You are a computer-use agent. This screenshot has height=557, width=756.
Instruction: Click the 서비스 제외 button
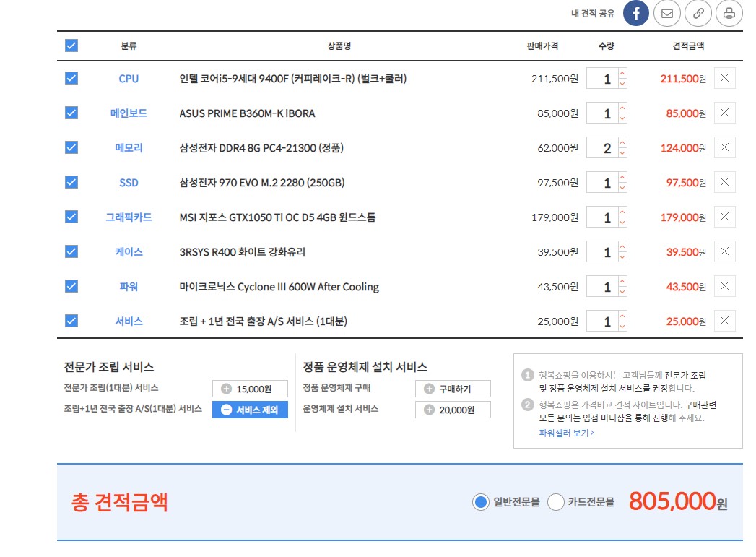(250, 410)
